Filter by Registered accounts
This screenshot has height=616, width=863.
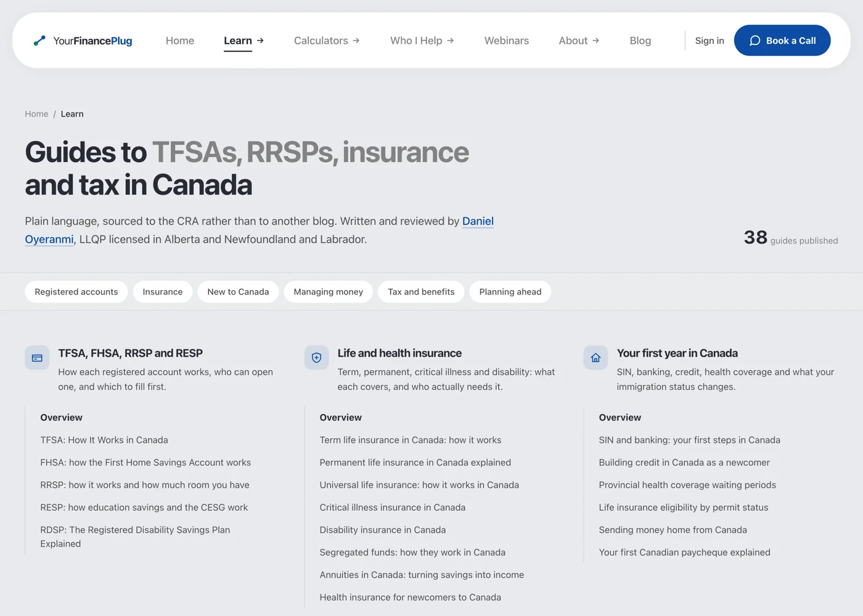coord(76,292)
